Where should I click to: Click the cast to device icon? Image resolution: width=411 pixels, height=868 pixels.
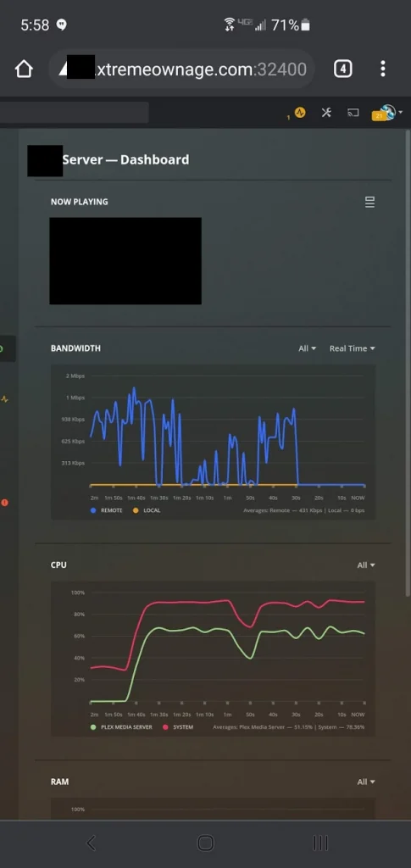(353, 113)
